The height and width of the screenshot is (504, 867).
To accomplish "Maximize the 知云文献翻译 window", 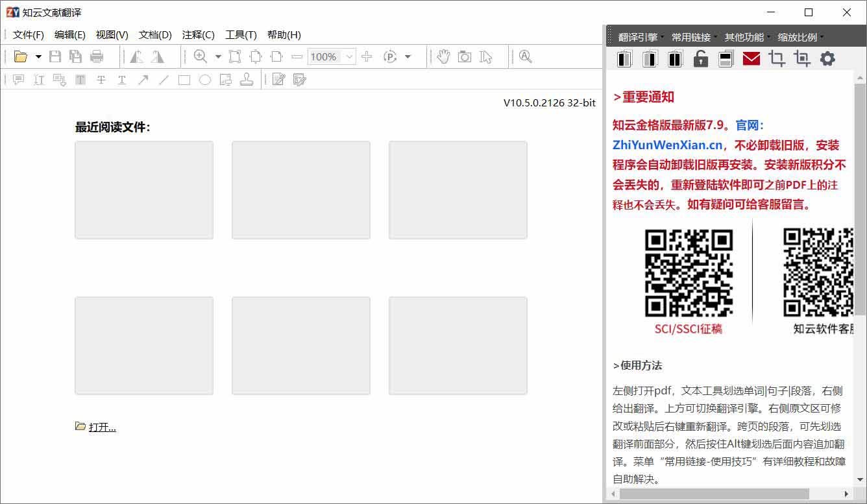I will point(809,12).
